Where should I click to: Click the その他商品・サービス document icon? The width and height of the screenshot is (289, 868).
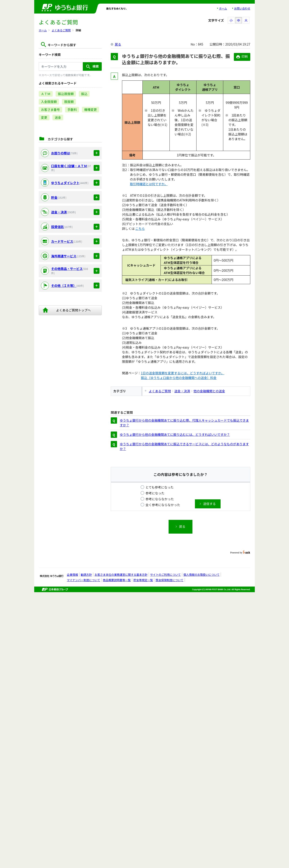[45, 271]
